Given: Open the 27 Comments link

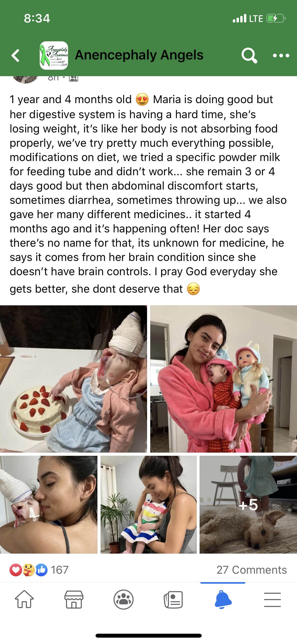Looking at the screenshot, I should 252,570.
